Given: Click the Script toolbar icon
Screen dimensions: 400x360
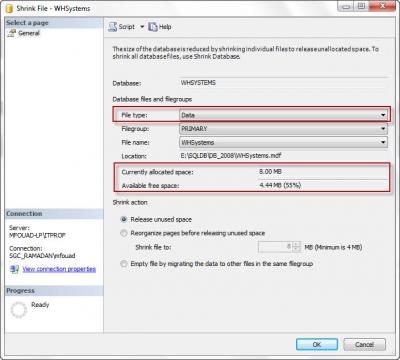Looking at the screenshot, I should point(112,27).
